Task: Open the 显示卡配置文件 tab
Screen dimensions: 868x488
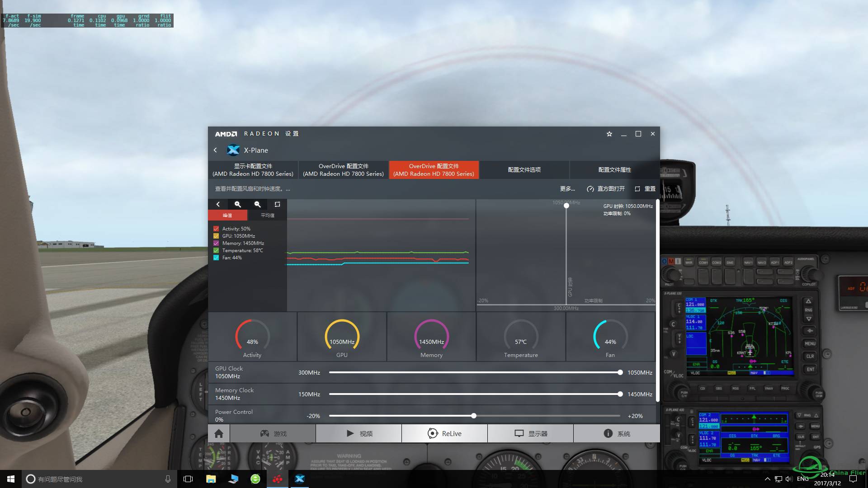Action: tap(253, 170)
